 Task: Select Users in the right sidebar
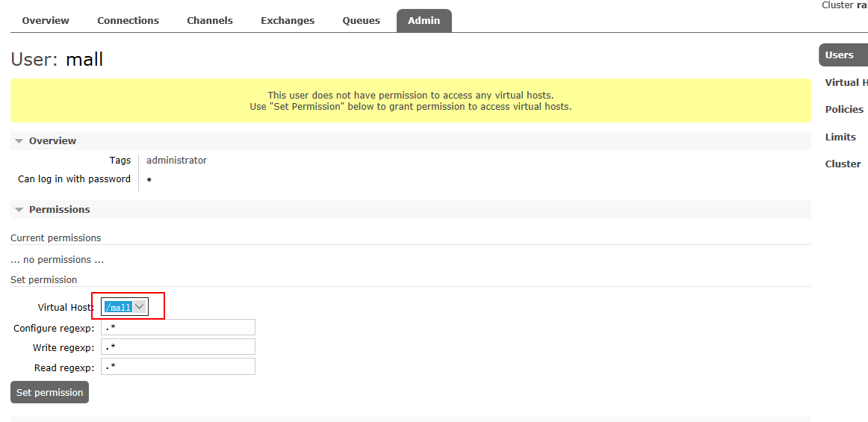(x=840, y=55)
